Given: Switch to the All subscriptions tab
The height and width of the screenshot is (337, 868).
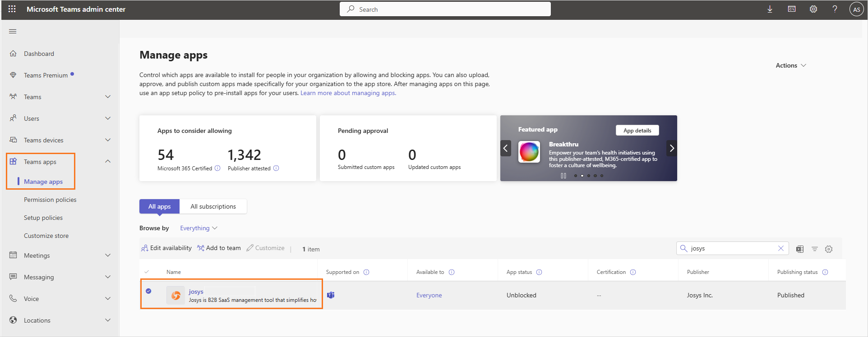Looking at the screenshot, I should click(x=213, y=206).
